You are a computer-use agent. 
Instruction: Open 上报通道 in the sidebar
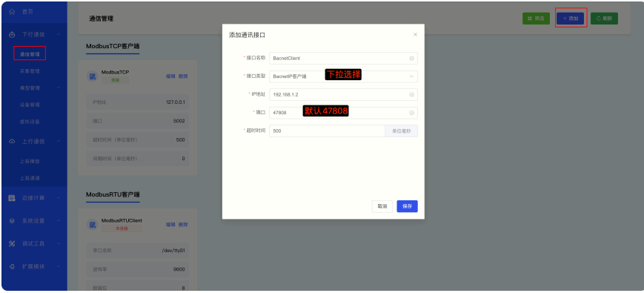(x=30, y=178)
